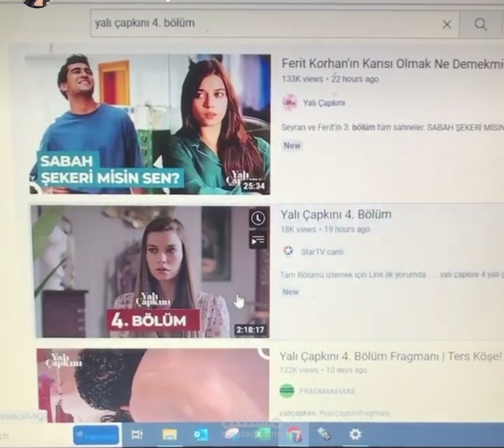Viewport: 504px width, 448px height.
Task: Click the 4. Bölüm video thumbnail
Action: pyautogui.click(x=151, y=272)
